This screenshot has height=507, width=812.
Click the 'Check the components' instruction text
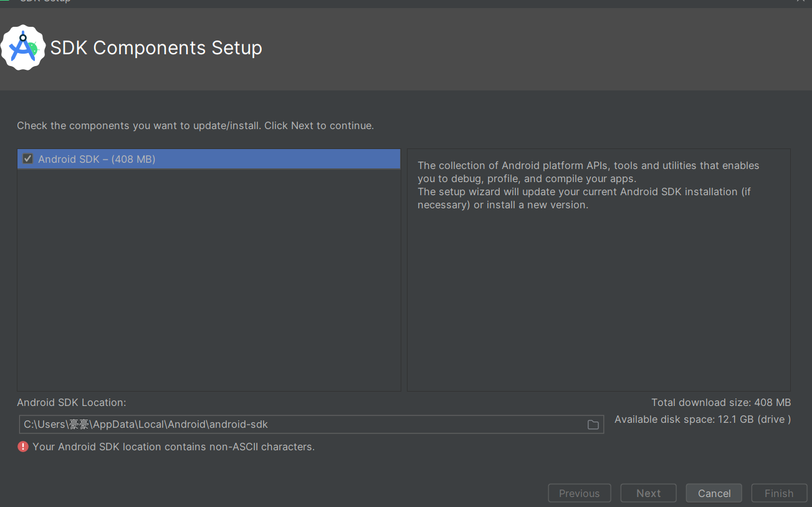[x=195, y=125]
